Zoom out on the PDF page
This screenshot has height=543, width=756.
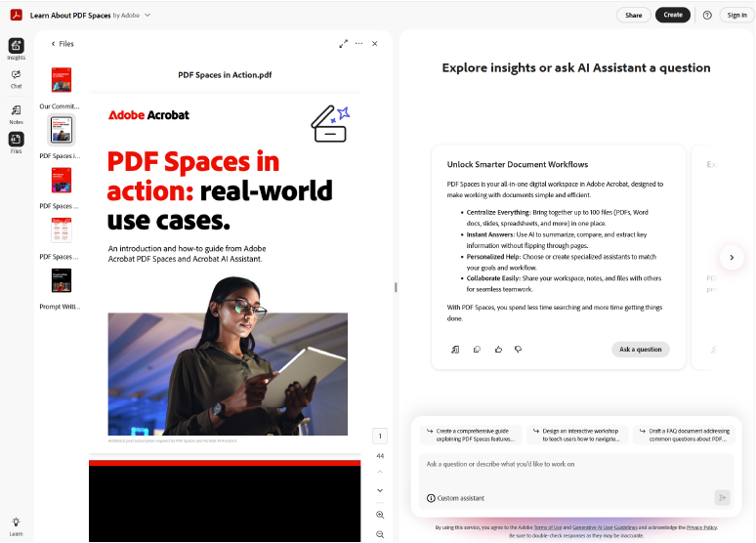tap(380, 534)
